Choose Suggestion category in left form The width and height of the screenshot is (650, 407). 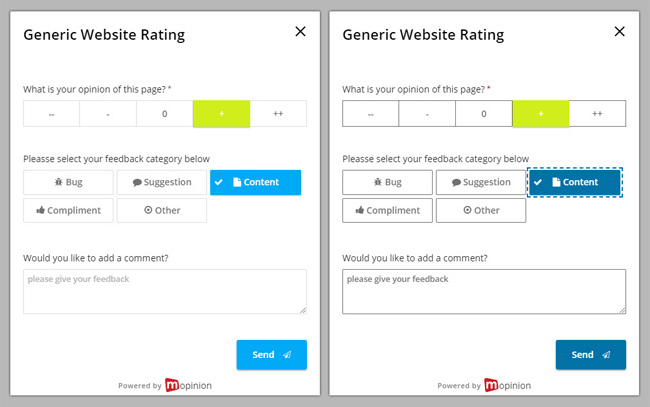pyautogui.click(x=162, y=182)
